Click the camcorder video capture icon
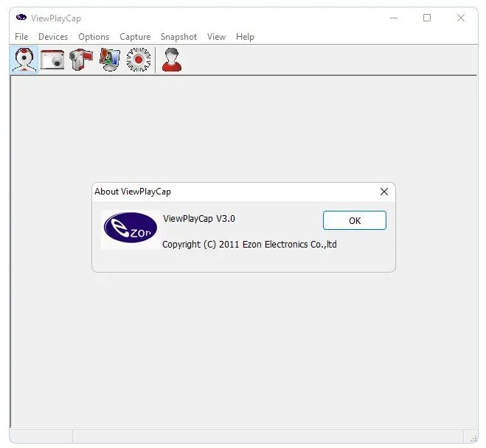The width and height of the screenshot is (486, 448). (80, 60)
